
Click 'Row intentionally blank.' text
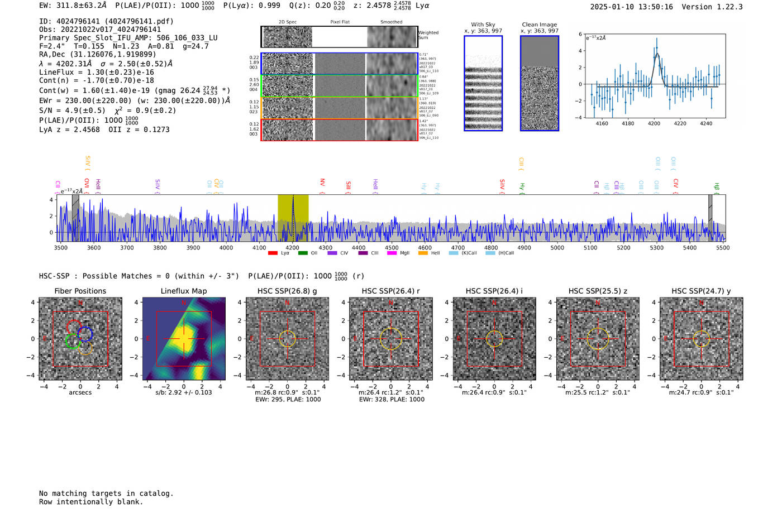pyautogui.click(x=91, y=502)
